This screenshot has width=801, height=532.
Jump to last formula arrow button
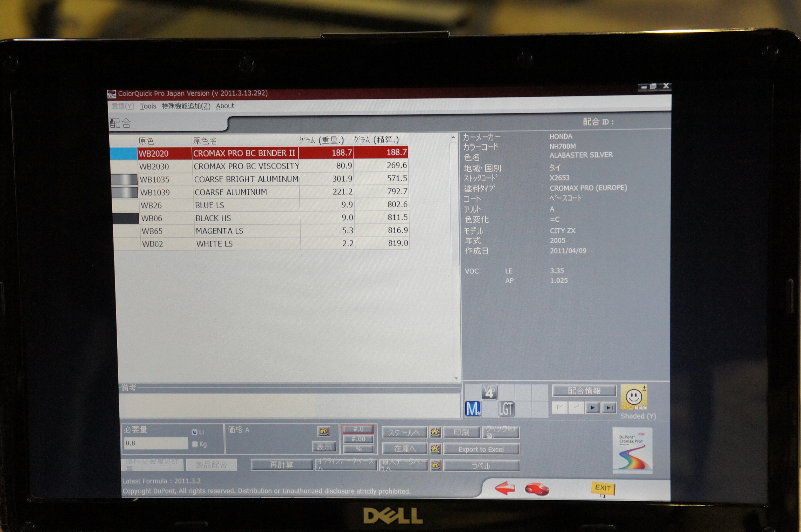click(x=609, y=408)
